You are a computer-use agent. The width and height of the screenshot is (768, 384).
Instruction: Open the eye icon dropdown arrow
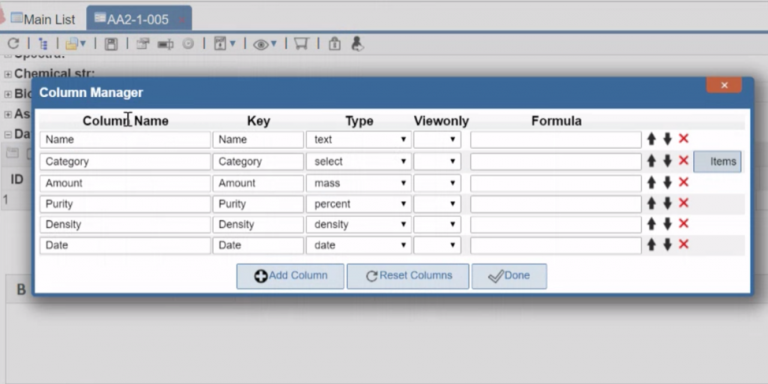tap(273, 44)
